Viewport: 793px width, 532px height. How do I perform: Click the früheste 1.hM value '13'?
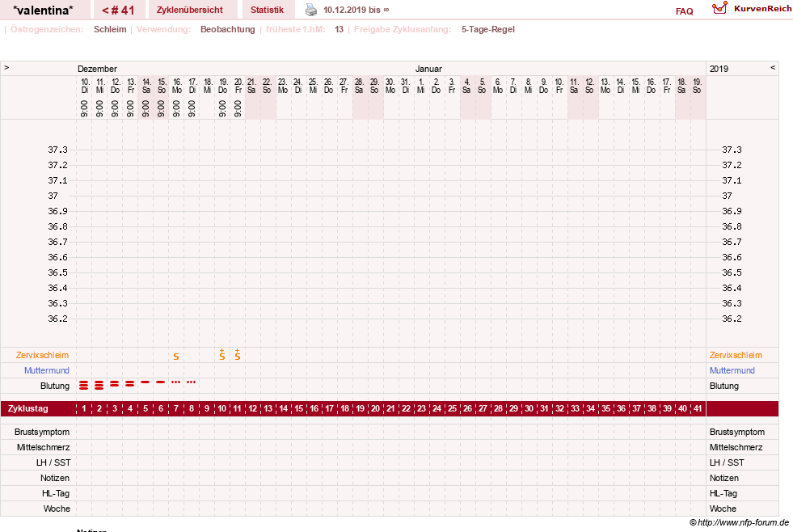(x=339, y=29)
